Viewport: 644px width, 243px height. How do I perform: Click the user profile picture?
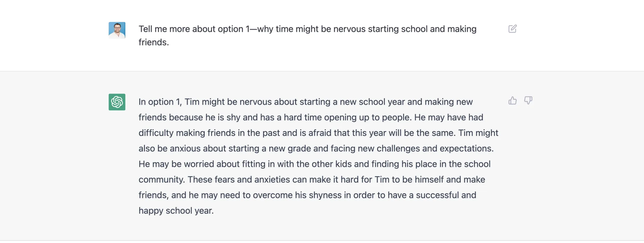(117, 30)
